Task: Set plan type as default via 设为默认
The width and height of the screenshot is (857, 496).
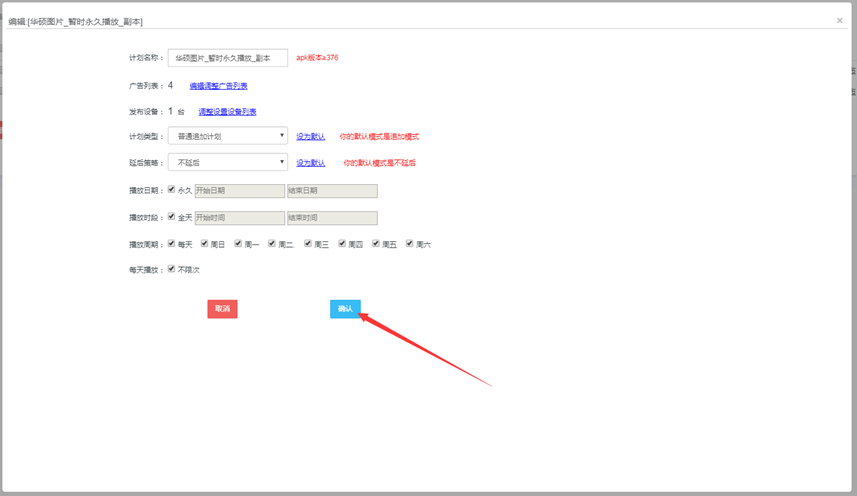Action: tap(310, 136)
